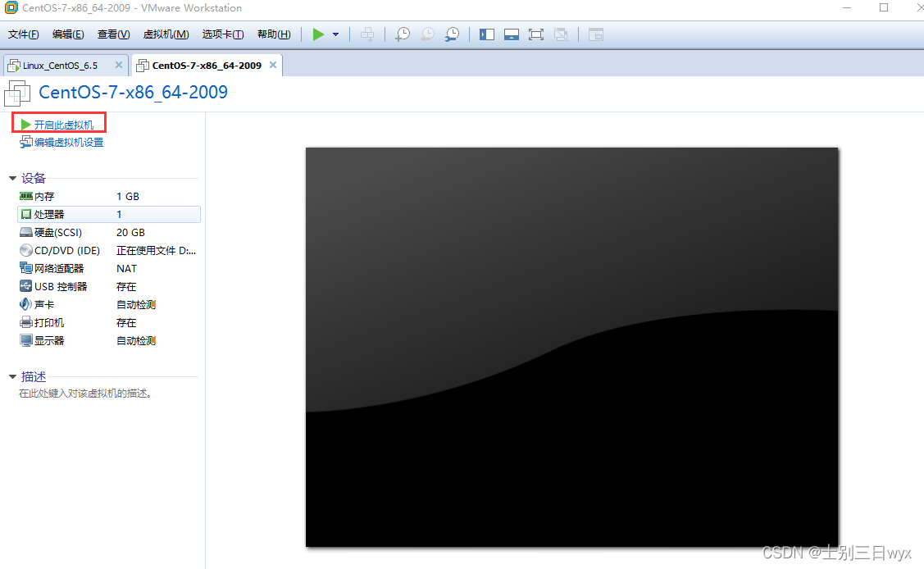Open the 文件(F) menu
Viewport: 924px width, 569px height.
(x=24, y=34)
